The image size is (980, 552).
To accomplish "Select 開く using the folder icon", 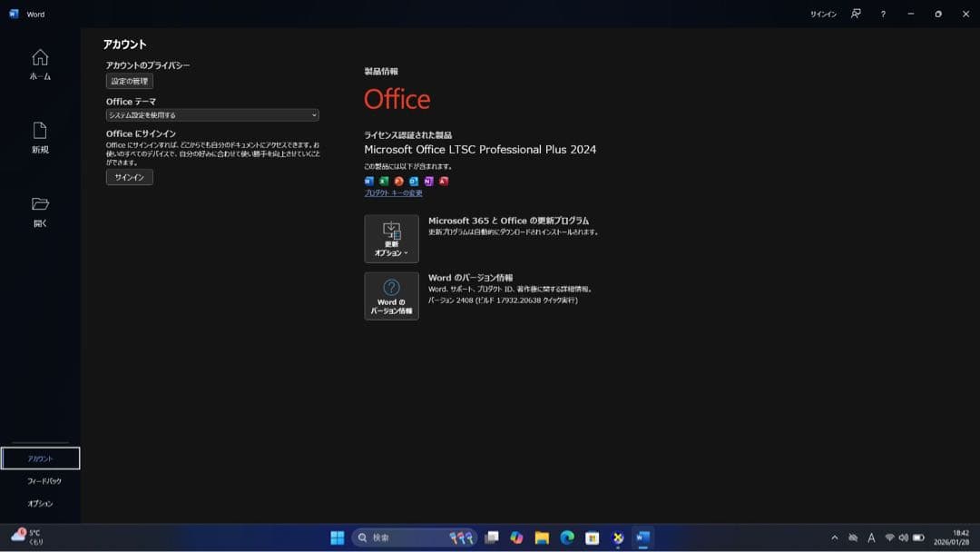I will coord(39,209).
